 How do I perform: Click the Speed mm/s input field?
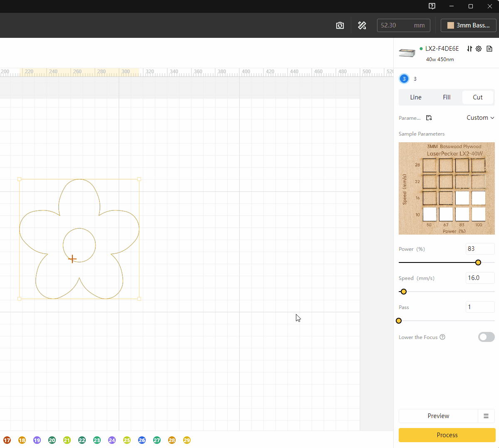pyautogui.click(x=480, y=278)
